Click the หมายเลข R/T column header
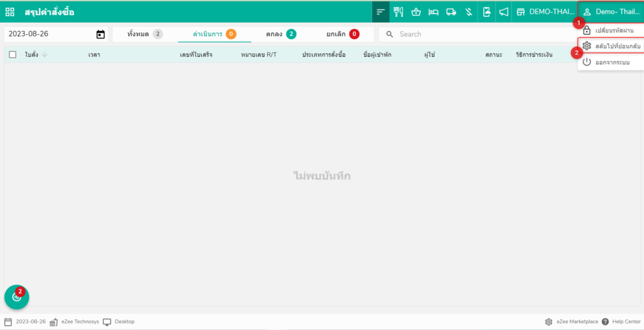The height and width of the screenshot is (330, 644). (x=258, y=55)
